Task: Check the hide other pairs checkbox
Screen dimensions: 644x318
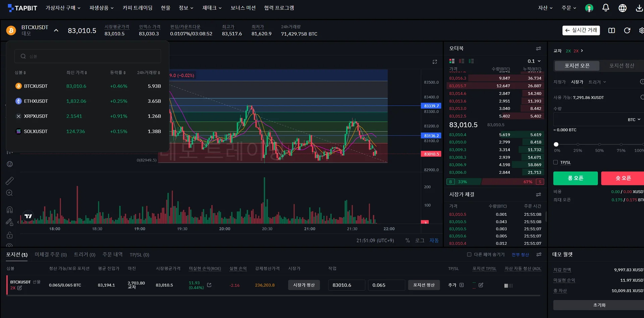Action: [469, 254]
